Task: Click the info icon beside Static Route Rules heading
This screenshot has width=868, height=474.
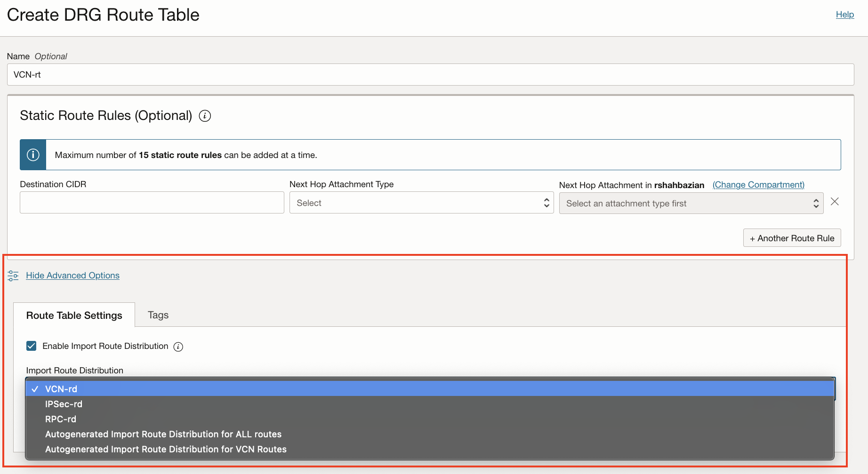Action: coord(205,116)
